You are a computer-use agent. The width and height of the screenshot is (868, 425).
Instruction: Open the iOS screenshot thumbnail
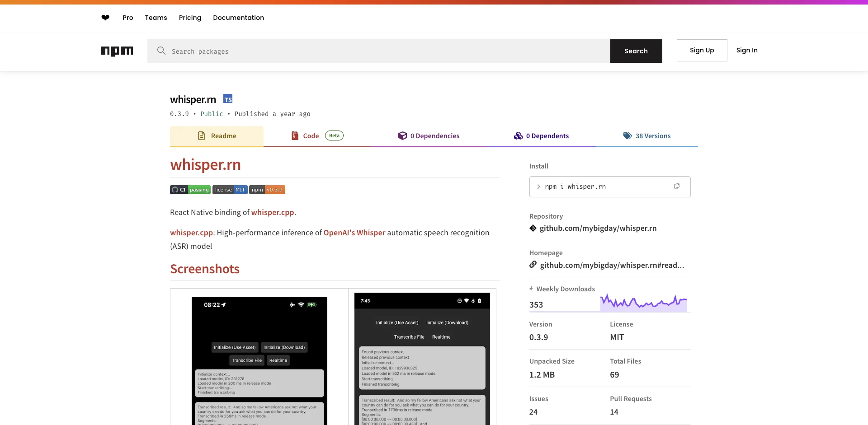click(259, 360)
